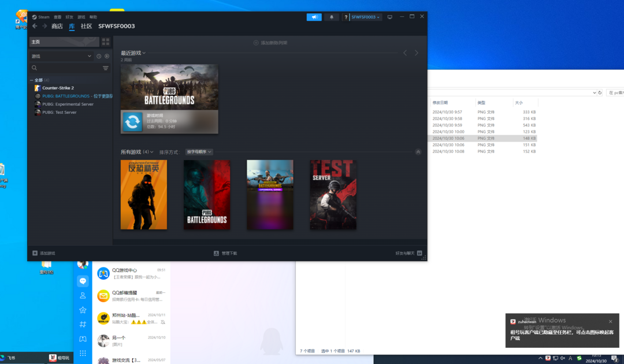Switch to the 商店 store tab
This screenshot has width=624, height=364.
coord(57,26)
